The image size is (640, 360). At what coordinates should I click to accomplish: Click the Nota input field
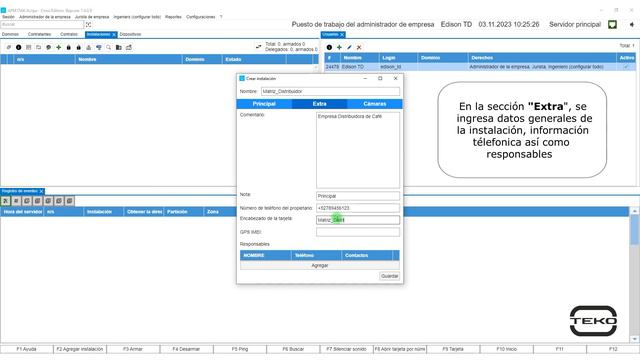[x=358, y=196]
